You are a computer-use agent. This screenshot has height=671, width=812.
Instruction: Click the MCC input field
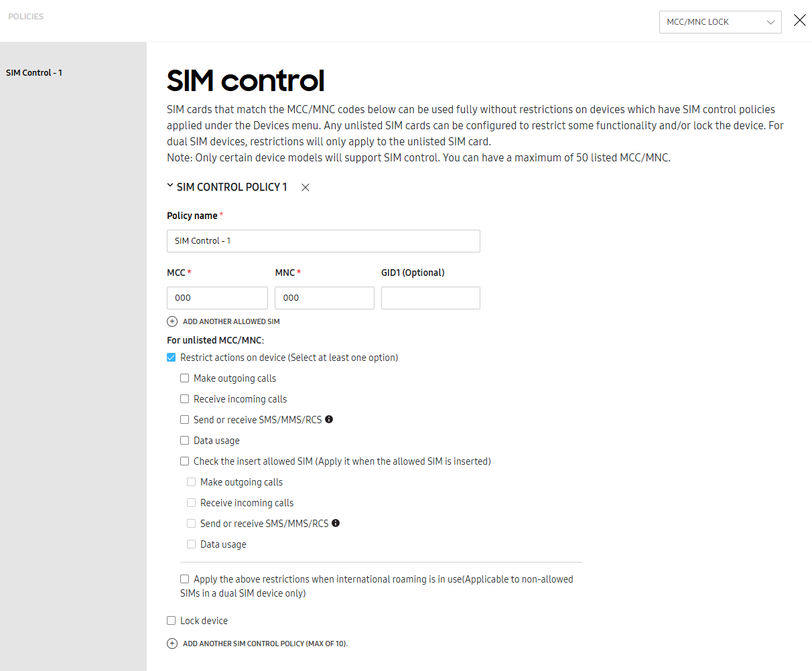coord(217,297)
